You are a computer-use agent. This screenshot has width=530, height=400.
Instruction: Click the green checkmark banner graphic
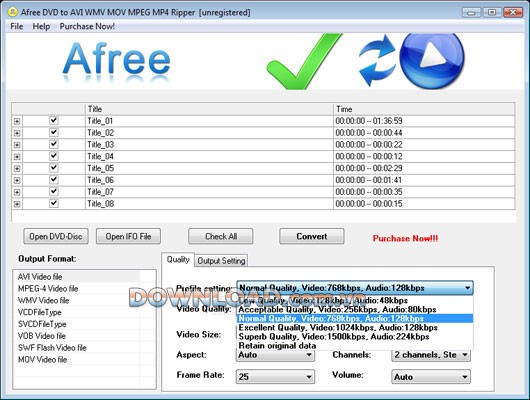pyautogui.click(x=304, y=62)
